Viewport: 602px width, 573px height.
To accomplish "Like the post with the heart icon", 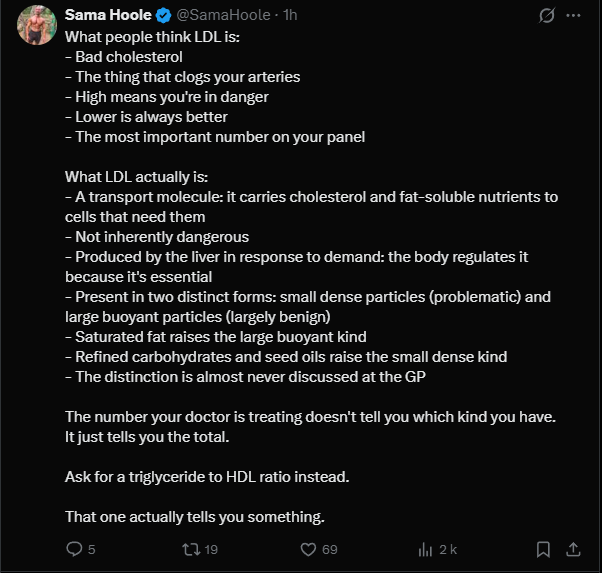I will pyautogui.click(x=310, y=549).
